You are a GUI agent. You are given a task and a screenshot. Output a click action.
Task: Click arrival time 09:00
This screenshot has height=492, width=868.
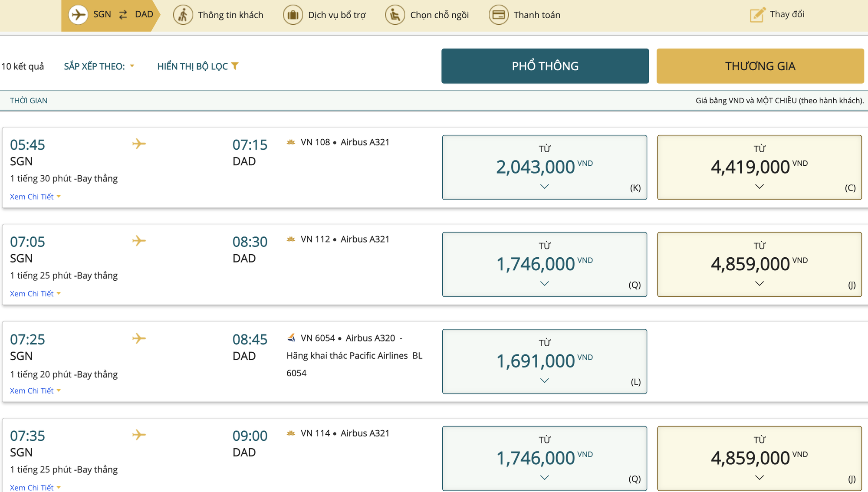click(250, 436)
